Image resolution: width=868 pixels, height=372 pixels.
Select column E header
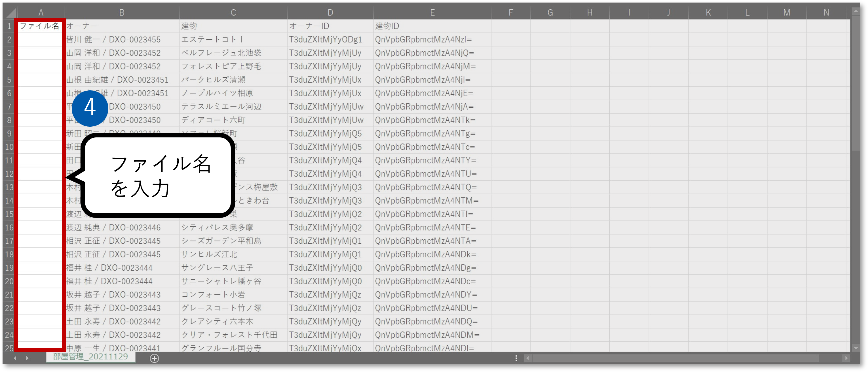432,13
